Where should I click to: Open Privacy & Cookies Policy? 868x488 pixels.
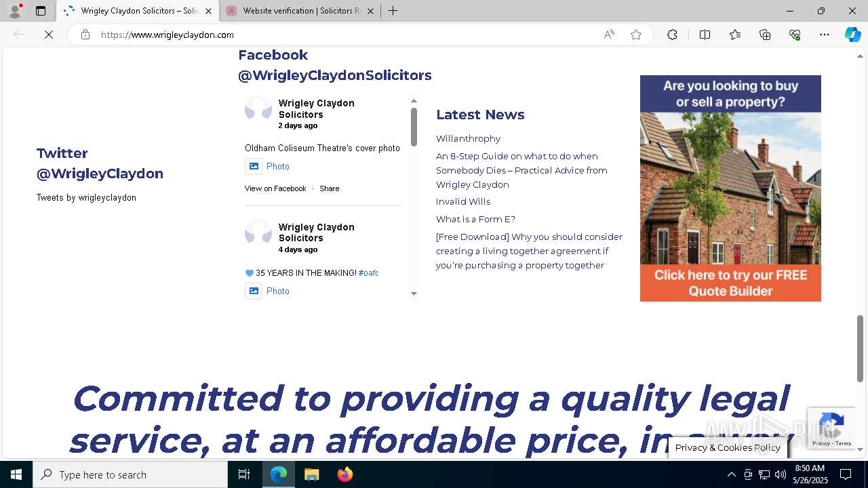[x=728, y=447]
